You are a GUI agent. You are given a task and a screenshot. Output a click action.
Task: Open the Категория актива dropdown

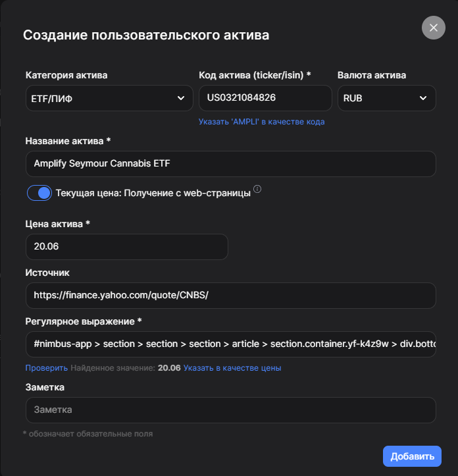click(x=109, y=98)
